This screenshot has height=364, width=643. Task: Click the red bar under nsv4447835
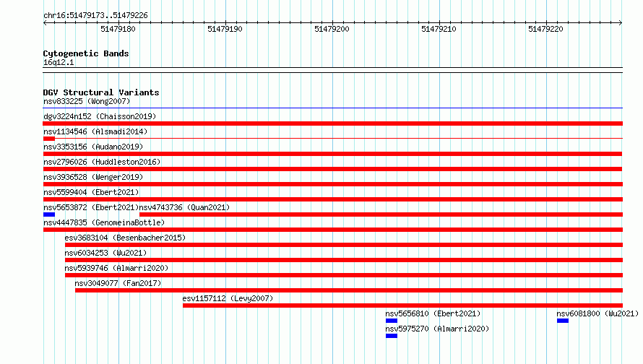(332, 230)
